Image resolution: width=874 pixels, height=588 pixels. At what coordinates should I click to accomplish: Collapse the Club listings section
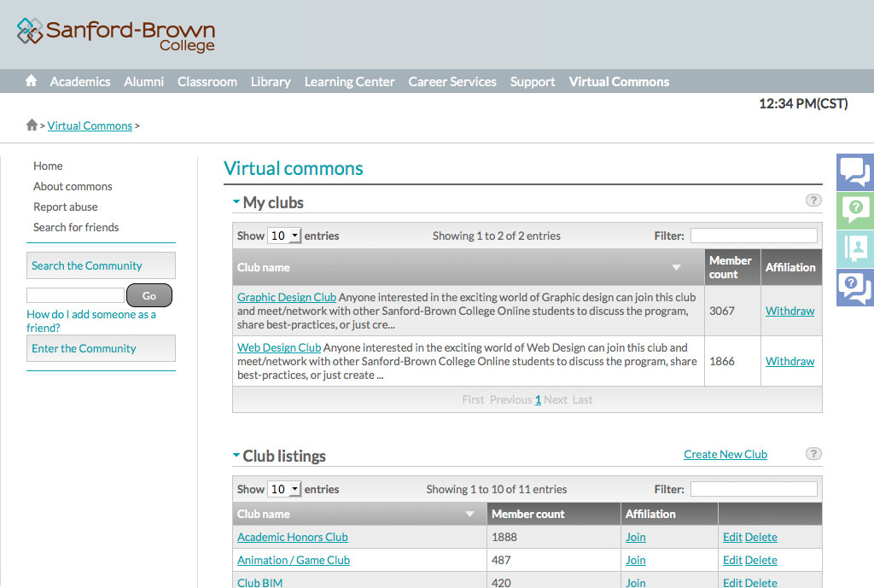[x=236, y=456]
